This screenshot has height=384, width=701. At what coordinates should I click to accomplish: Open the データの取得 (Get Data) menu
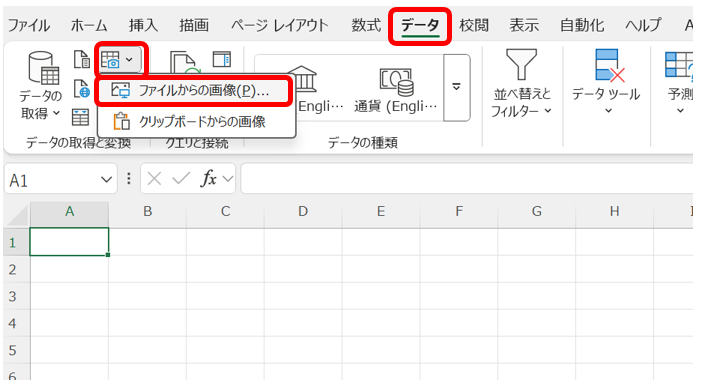[x=40, y=86]
